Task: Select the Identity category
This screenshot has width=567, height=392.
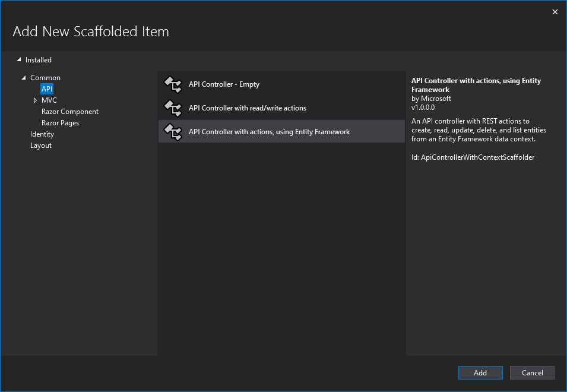Action: click(42, 134)
